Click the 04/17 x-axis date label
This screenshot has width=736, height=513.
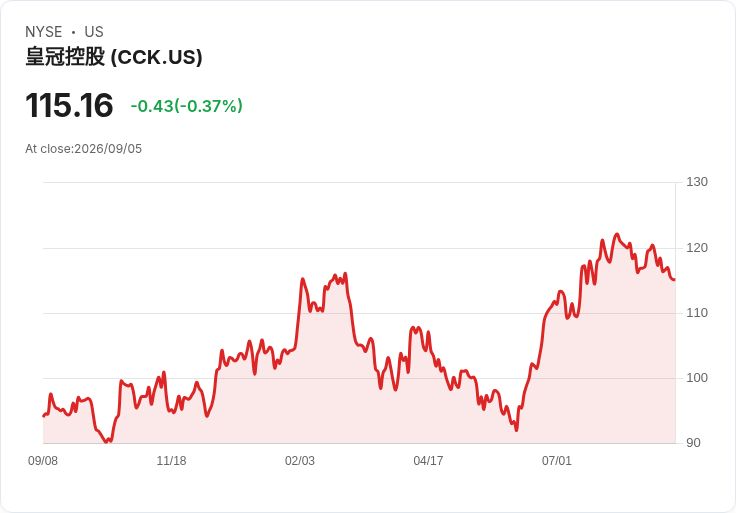coord(428,461)
